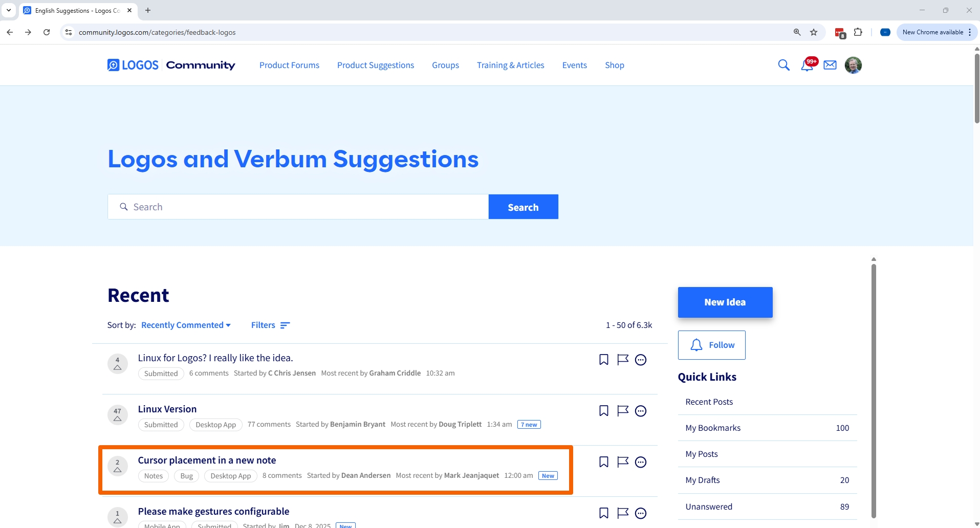Select the Bug tag on Cursor placement idea
This screenshot has height=528, width=980.
point(187,476)
